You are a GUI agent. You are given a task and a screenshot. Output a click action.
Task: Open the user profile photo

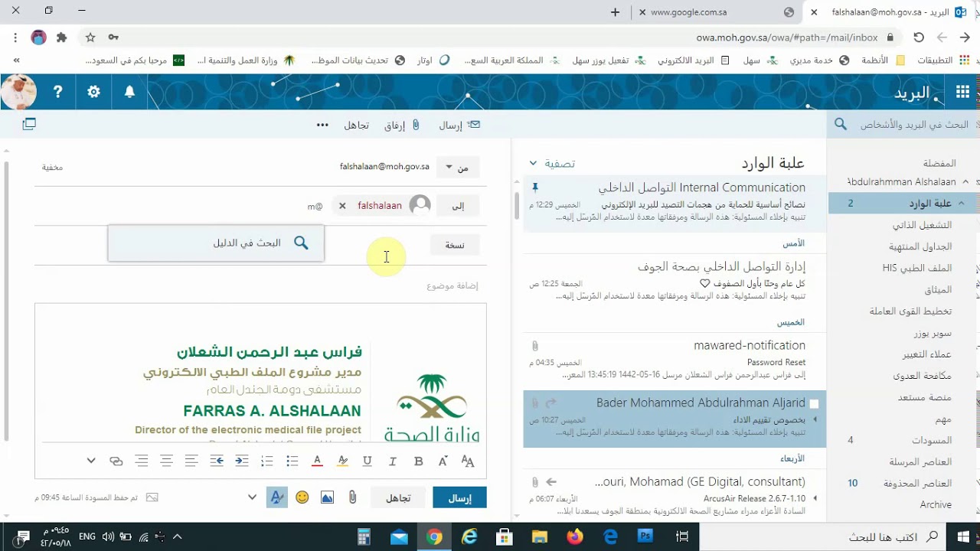18,92
